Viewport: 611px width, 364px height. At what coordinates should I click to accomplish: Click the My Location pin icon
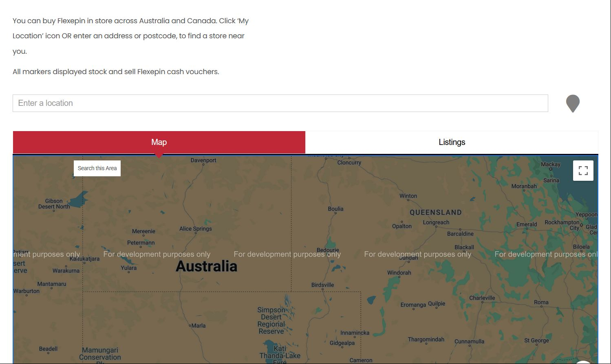[573, 103]
